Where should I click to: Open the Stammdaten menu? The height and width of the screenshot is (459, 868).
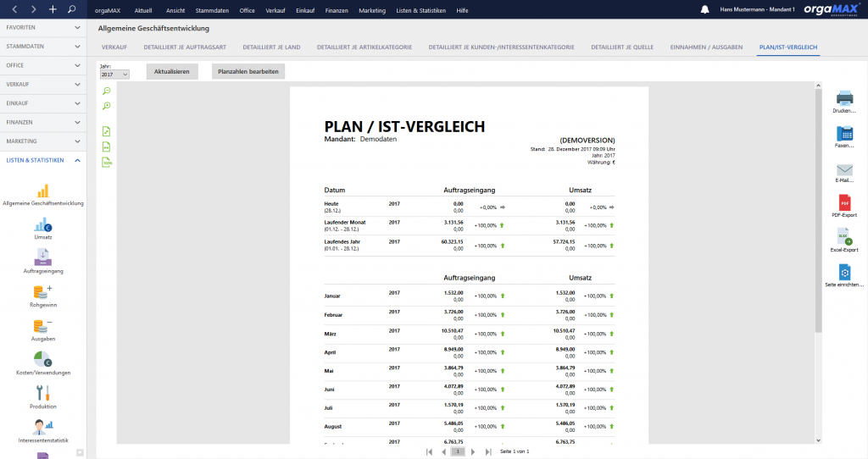click(x=212, y=10)
